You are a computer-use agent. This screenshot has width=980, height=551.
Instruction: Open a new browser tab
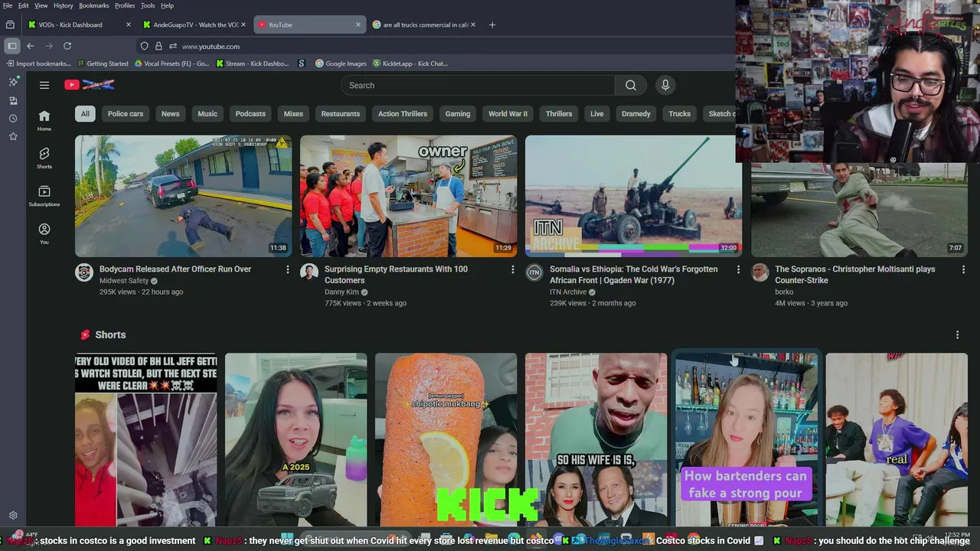(492, 24)
